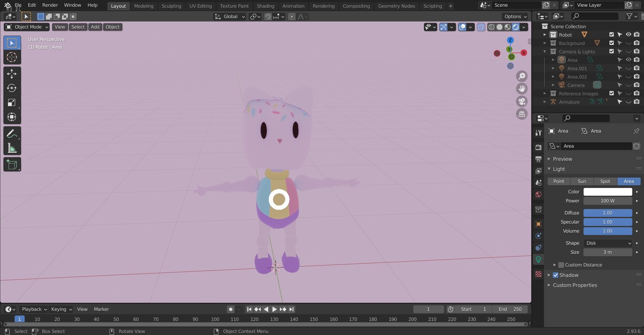
Task: Click the 3D Cursor tool
Action: click(12, 57)
